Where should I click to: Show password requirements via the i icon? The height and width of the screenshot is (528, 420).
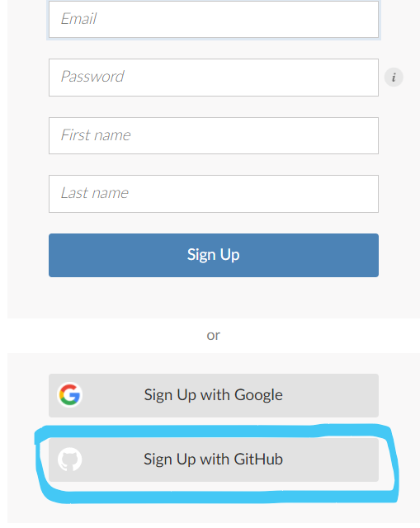[x=394, y=78]
